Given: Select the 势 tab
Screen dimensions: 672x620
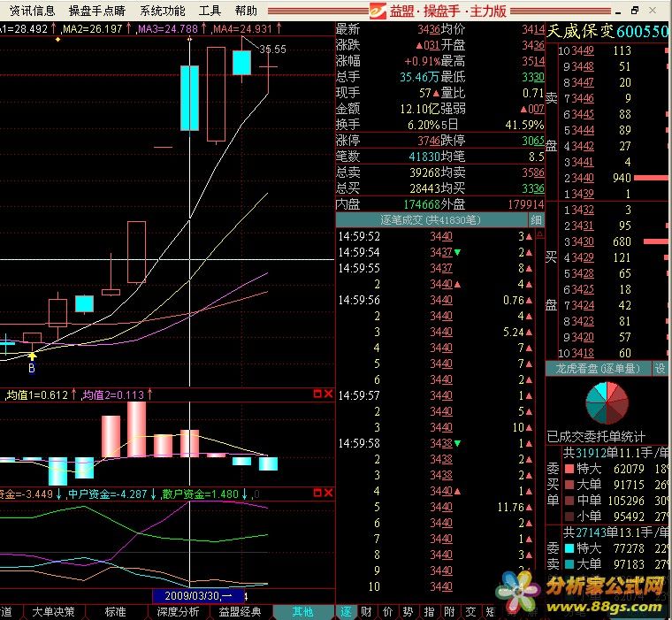Looking at the screenshot, I should (408, 611).
